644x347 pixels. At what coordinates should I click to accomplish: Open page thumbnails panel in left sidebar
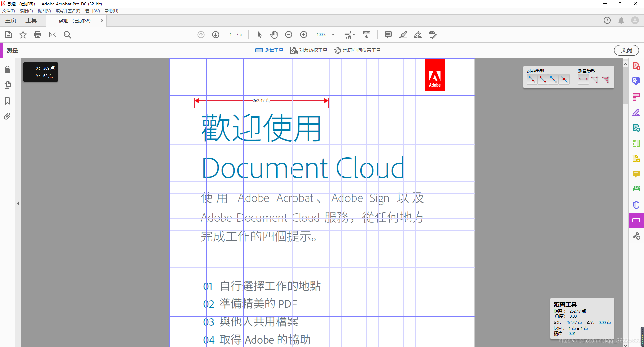[7, 85]
